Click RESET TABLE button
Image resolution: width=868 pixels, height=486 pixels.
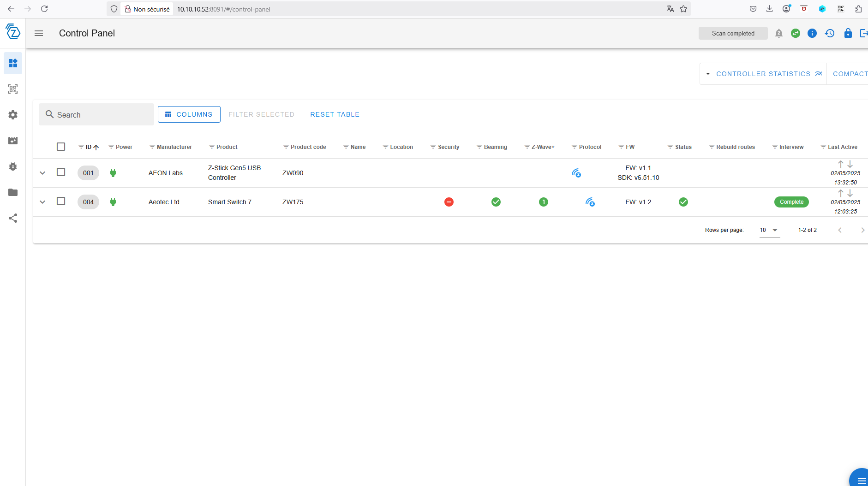[335, 114]
